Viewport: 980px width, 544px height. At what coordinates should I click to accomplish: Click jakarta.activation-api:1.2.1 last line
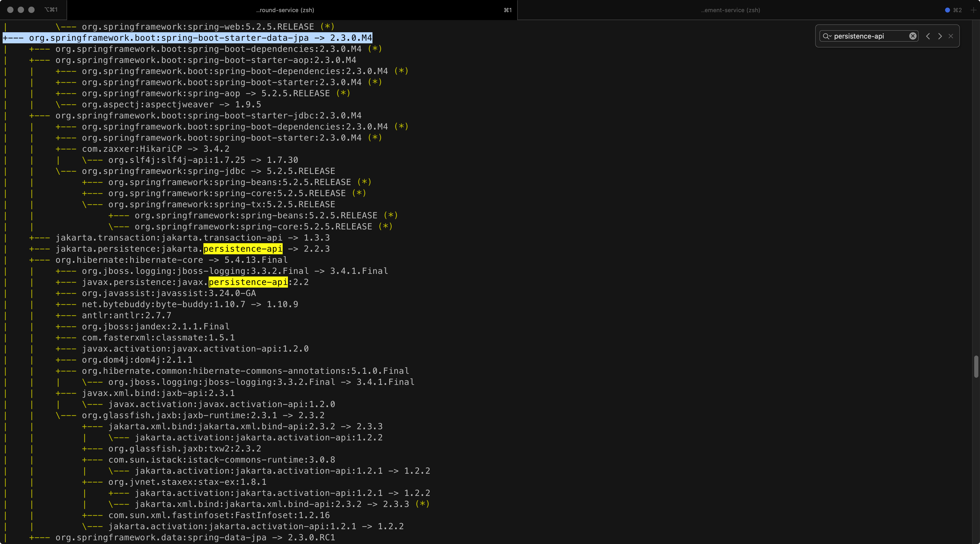pyautogui.click(x=256, y=527)
